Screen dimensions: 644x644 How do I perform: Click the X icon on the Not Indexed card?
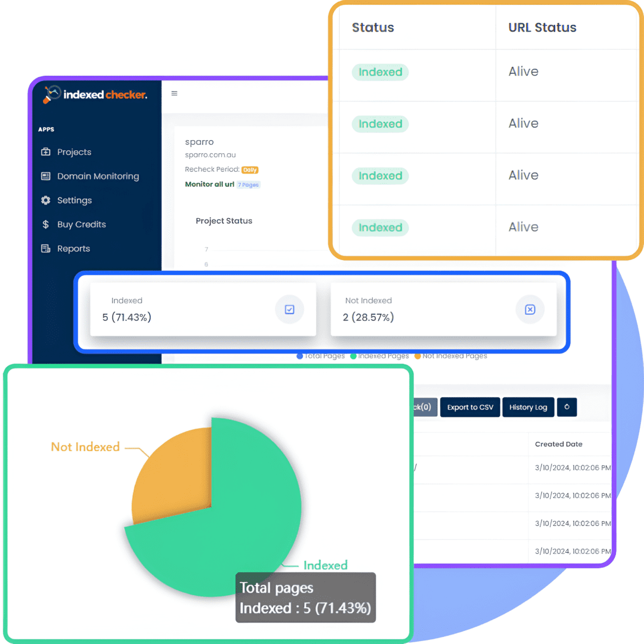(x=530, y=309)
